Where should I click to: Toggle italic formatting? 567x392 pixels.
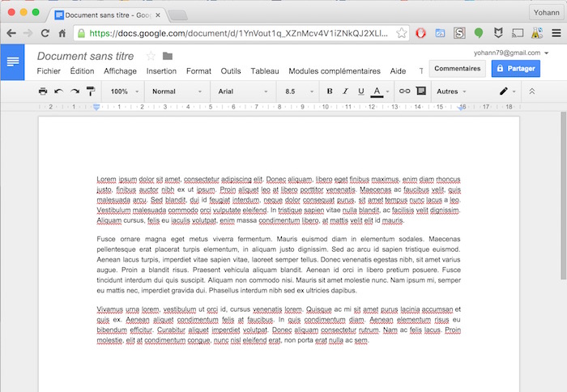(x=345, y=92)
